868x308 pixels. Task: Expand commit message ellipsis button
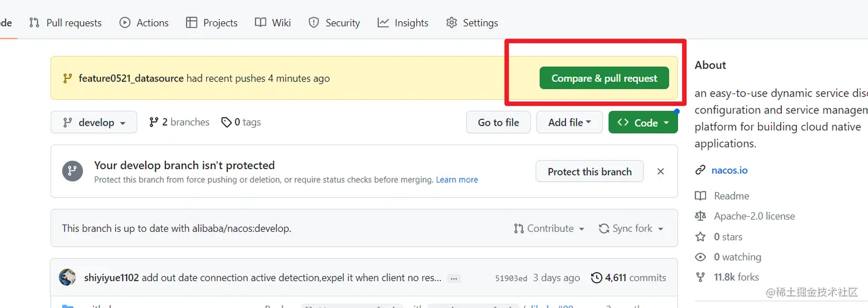pyautogui.click(x=454, y=278)
